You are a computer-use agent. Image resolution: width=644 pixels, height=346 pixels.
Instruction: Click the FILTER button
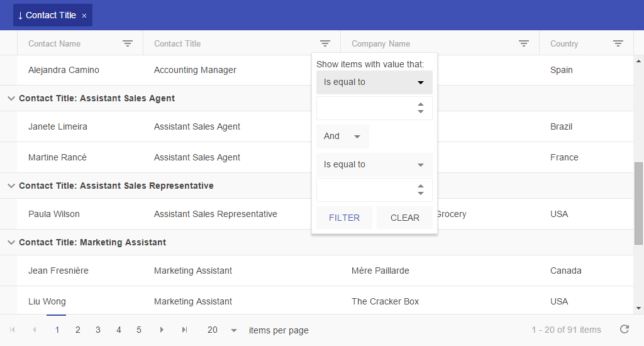(344, 218)
